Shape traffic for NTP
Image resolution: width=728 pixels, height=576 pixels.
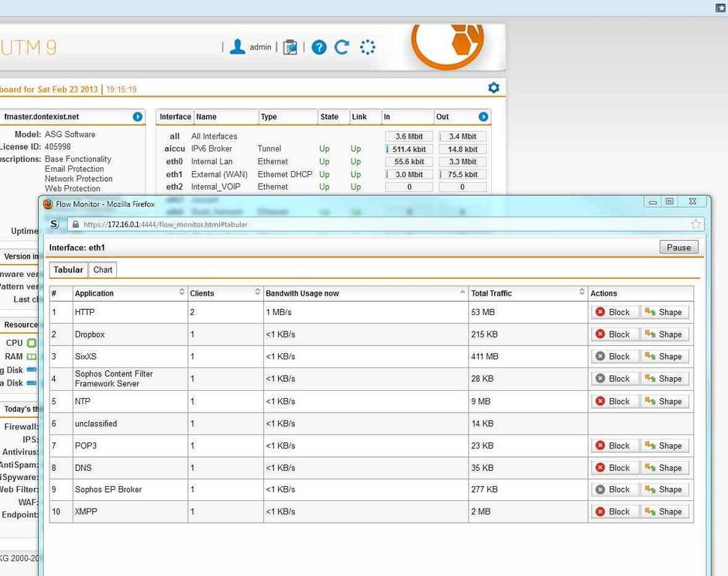(x=664, y=401)
